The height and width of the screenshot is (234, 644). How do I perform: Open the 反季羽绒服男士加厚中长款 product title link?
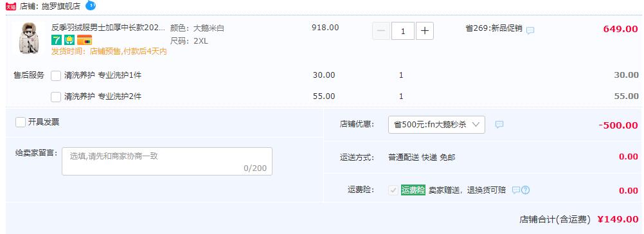(x=108, y=28)
